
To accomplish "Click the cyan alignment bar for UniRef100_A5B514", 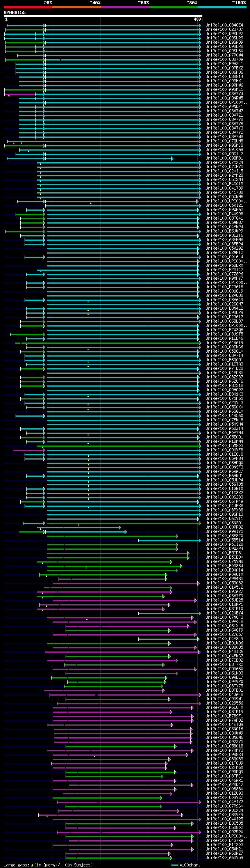I will [x=170, y=540].
